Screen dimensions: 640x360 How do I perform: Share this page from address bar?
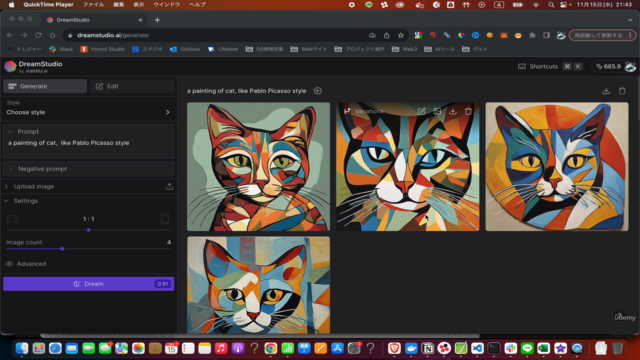(x=387, y=35)
